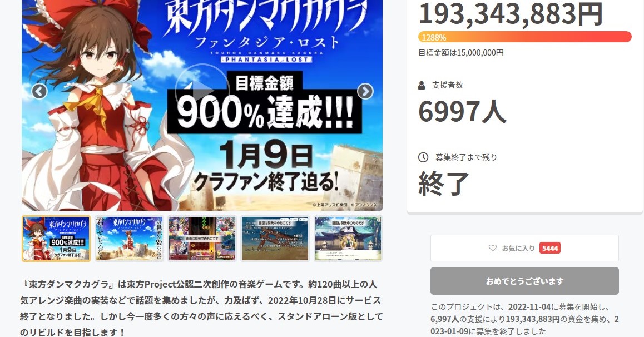Advance to the next carousel slide
The width and height of the screenshot is (644, 337).
tap(365, 91)
